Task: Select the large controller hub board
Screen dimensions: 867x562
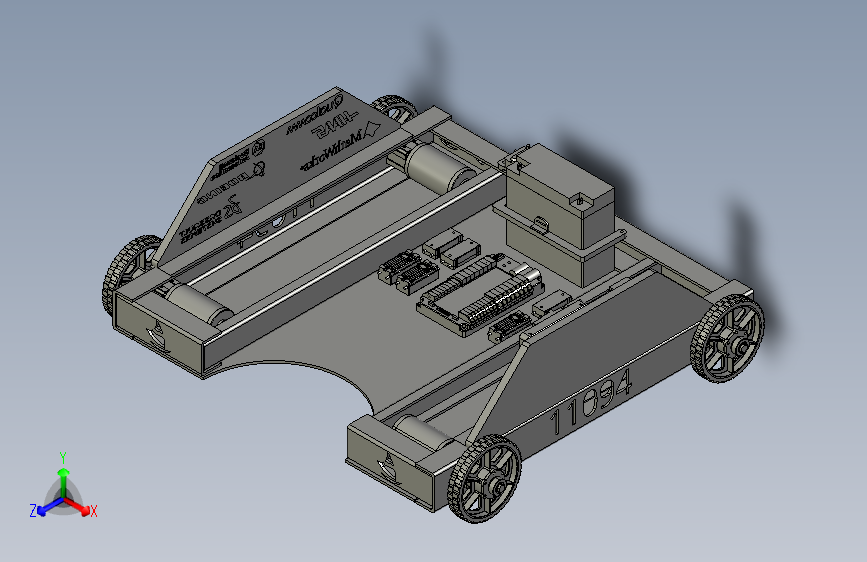Action: [480, 295]
